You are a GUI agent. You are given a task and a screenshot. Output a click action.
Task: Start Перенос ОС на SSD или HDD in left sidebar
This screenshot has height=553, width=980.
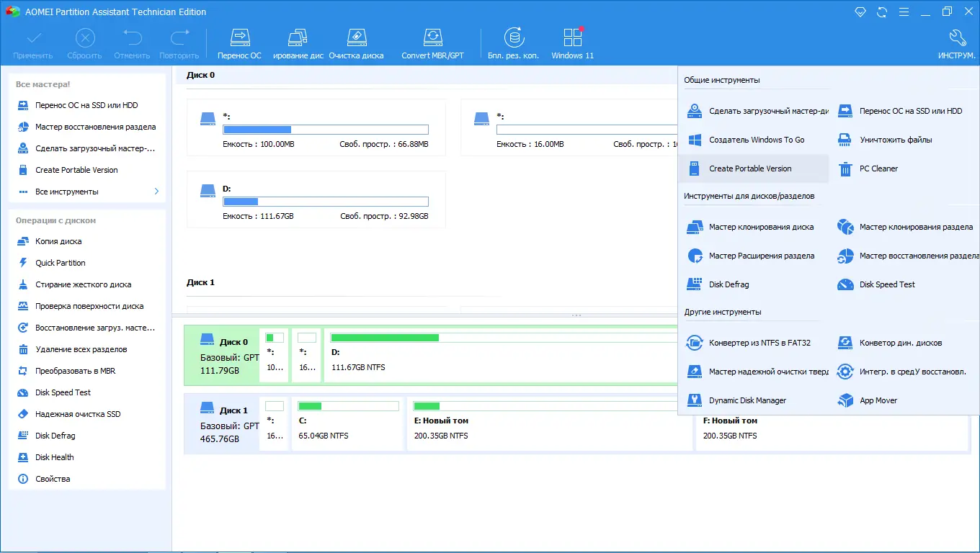tap(86, 105)
